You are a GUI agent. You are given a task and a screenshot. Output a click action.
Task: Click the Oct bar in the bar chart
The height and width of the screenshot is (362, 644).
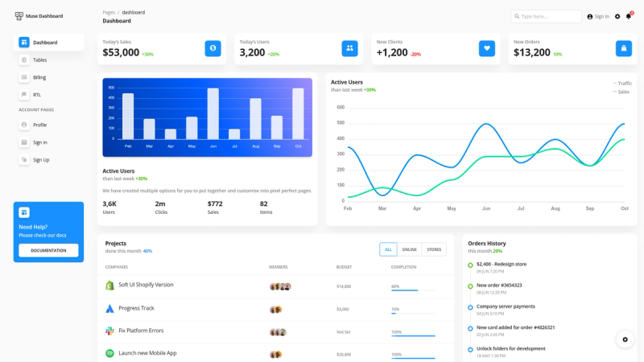pyautogui.click(x=298, y=113)
